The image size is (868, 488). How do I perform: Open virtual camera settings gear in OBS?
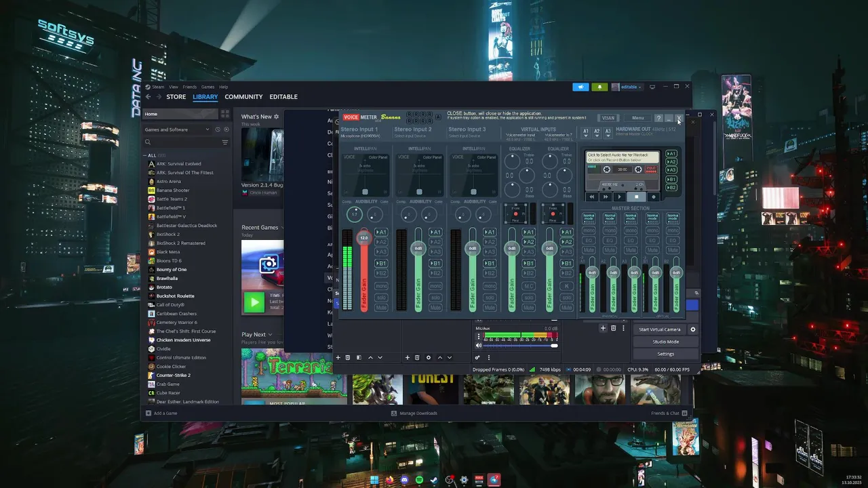coord(693,329)
